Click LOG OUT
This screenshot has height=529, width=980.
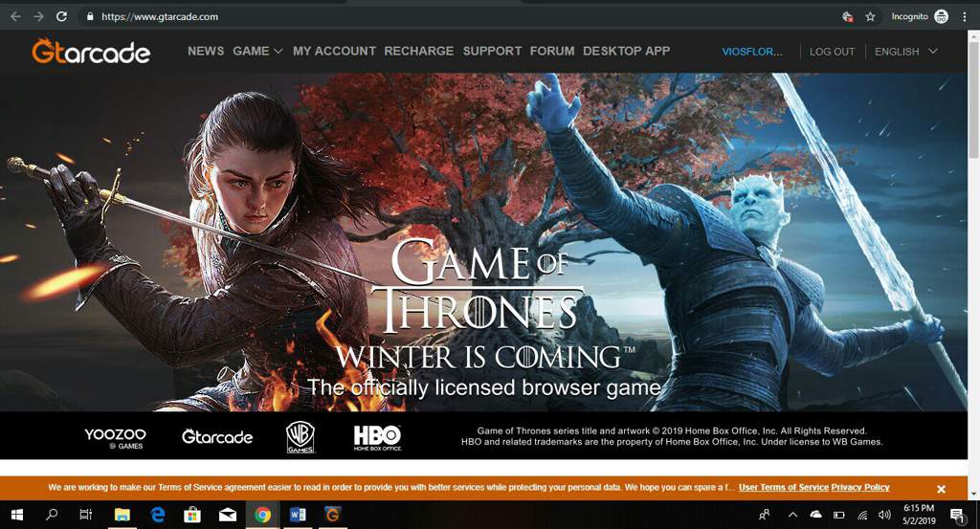tap(832, 52)
